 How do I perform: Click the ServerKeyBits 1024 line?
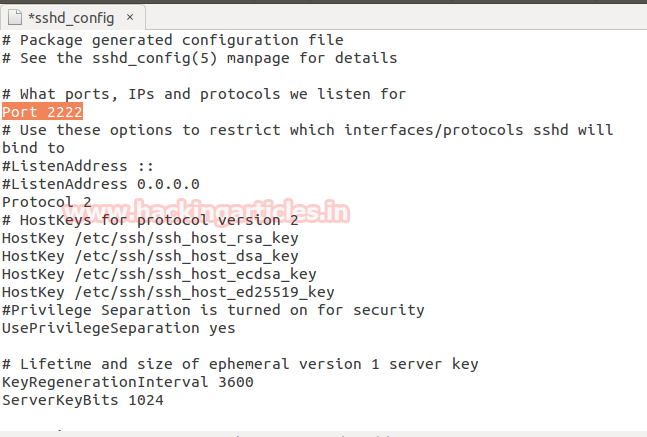[83, 400]
